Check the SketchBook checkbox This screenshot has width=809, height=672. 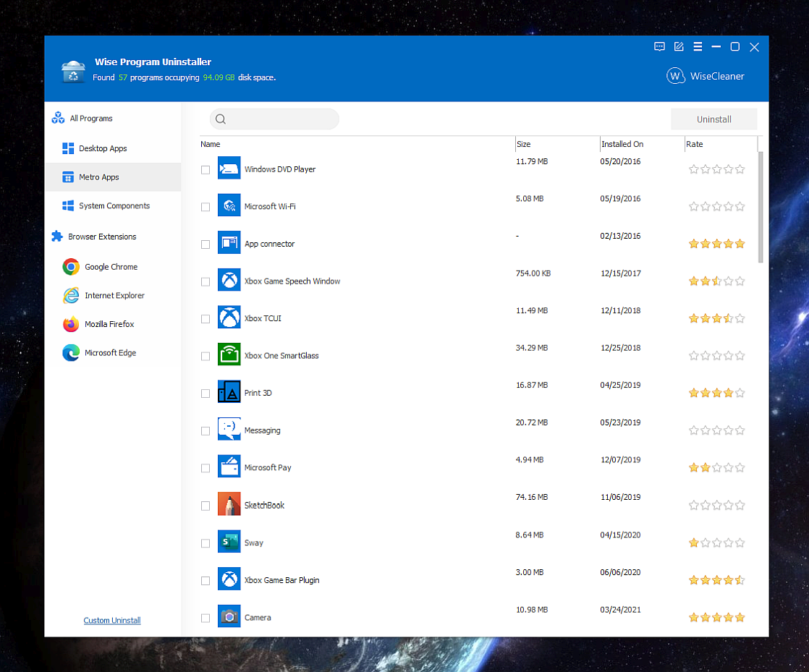pyautogui.click(x=206, y=506)
